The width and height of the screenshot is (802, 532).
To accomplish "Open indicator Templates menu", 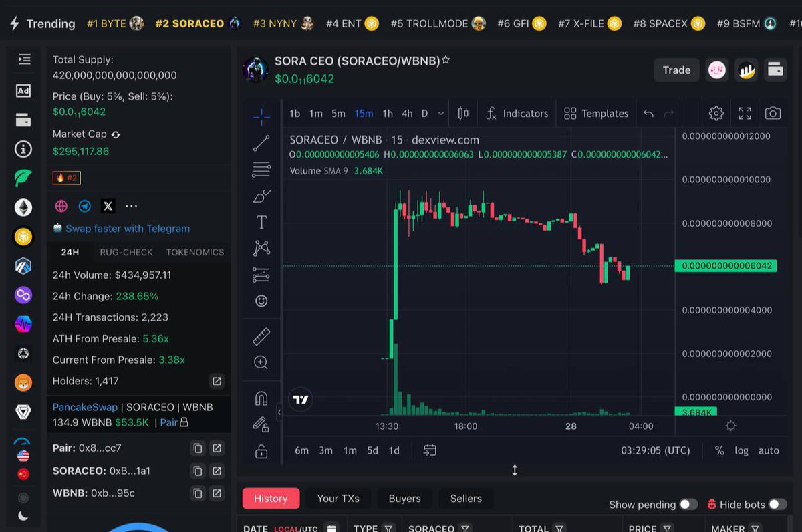I will [596, 114].
